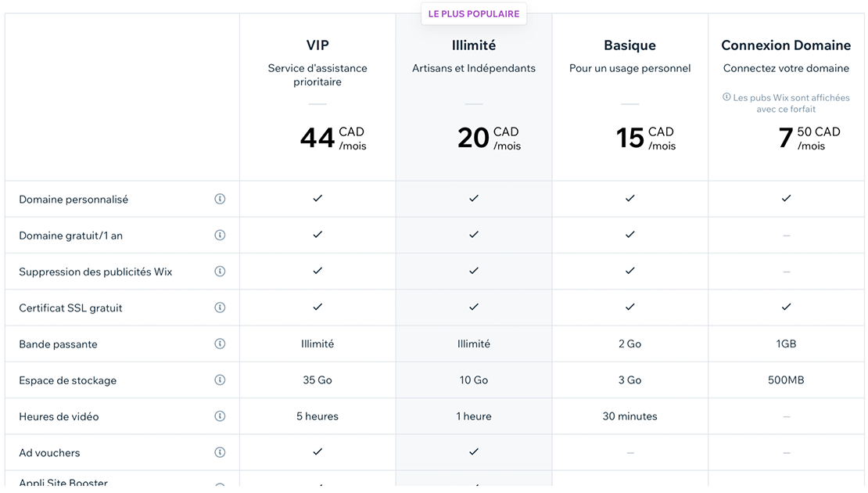The image size is (868, 493).
Task: Show info tooltip for Ad vouchers
Action: pyautogui.click(x=220, y=452)
